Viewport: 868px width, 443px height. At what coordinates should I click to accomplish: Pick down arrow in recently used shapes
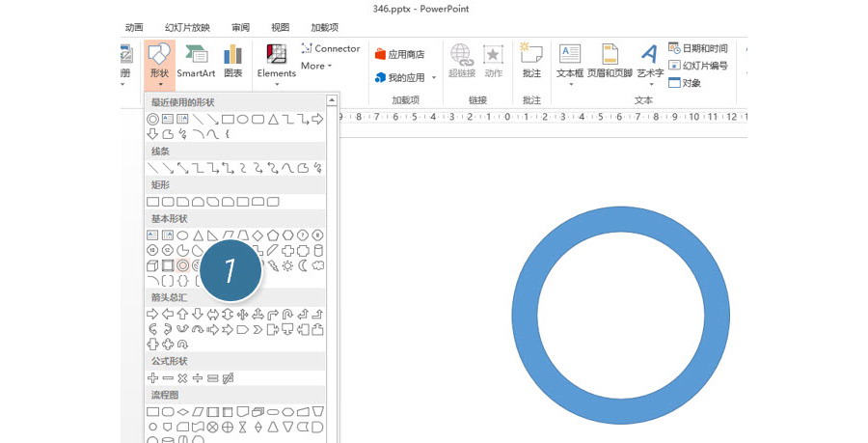tap(152, 134)
